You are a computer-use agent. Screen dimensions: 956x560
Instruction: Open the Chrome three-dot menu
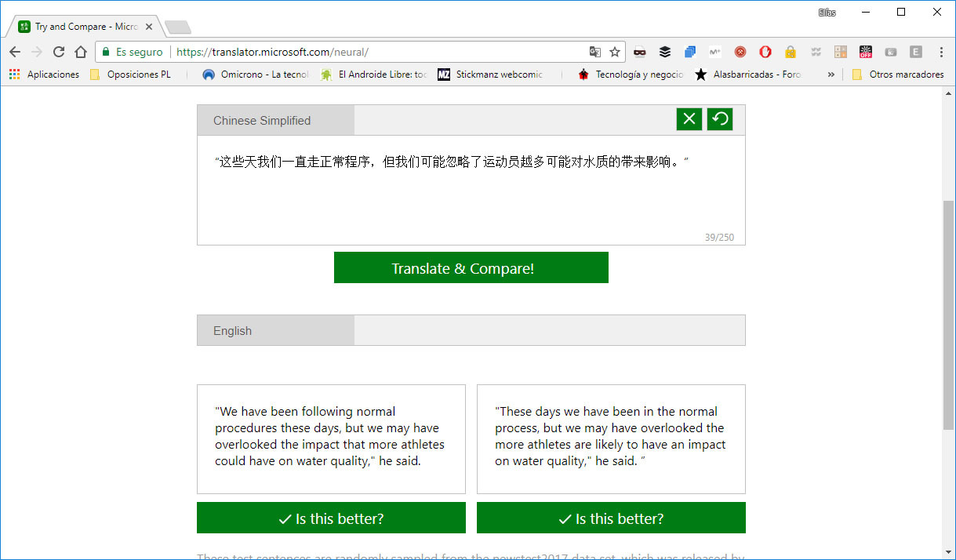940,51
